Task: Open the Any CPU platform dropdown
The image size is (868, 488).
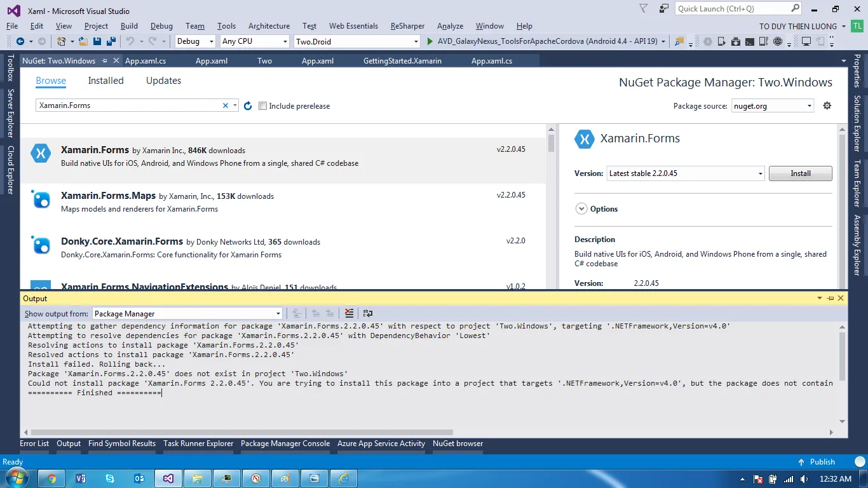Action: pos(254,41)
